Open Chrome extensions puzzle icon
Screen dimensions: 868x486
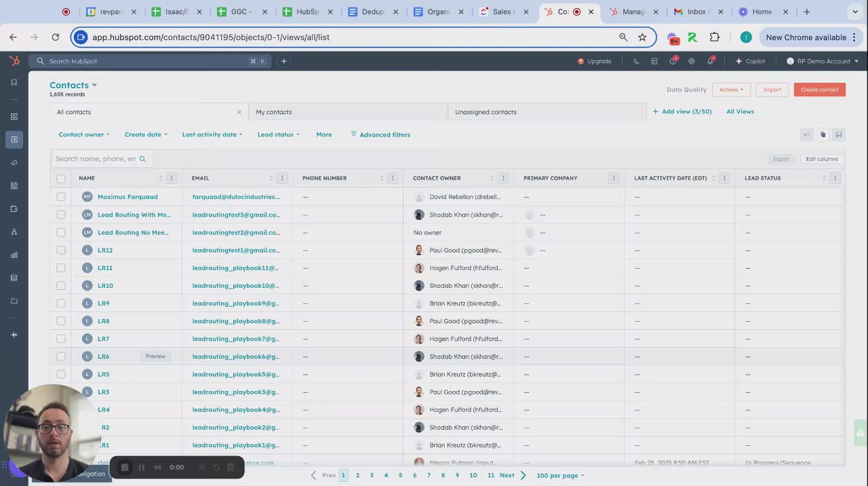click(x=714, y=37)
